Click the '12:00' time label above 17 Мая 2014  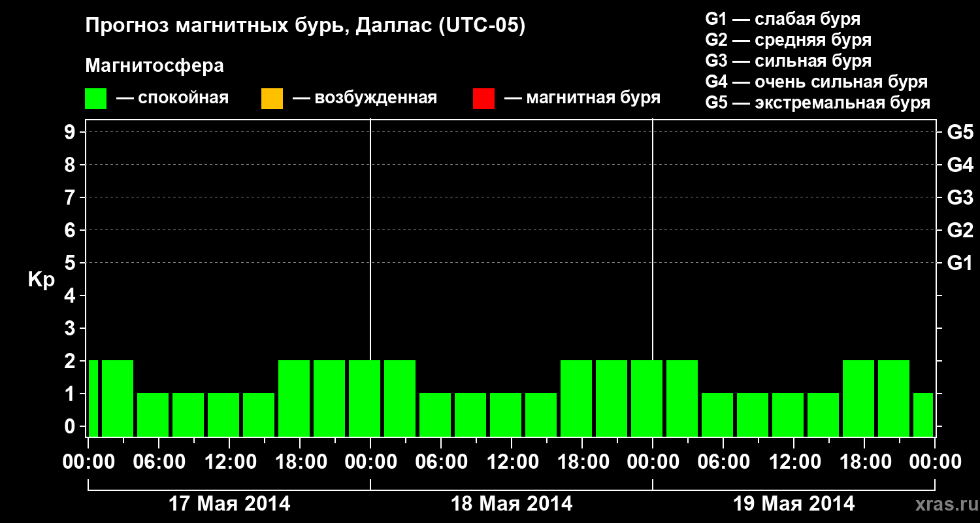(x=229, y=462)
